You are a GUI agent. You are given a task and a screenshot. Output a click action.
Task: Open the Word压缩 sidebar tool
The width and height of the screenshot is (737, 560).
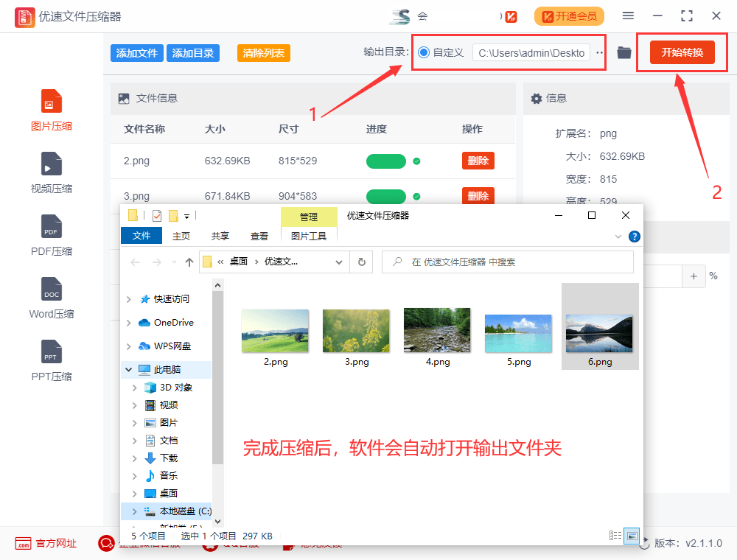pyautogui.click(x=52, y=290)
